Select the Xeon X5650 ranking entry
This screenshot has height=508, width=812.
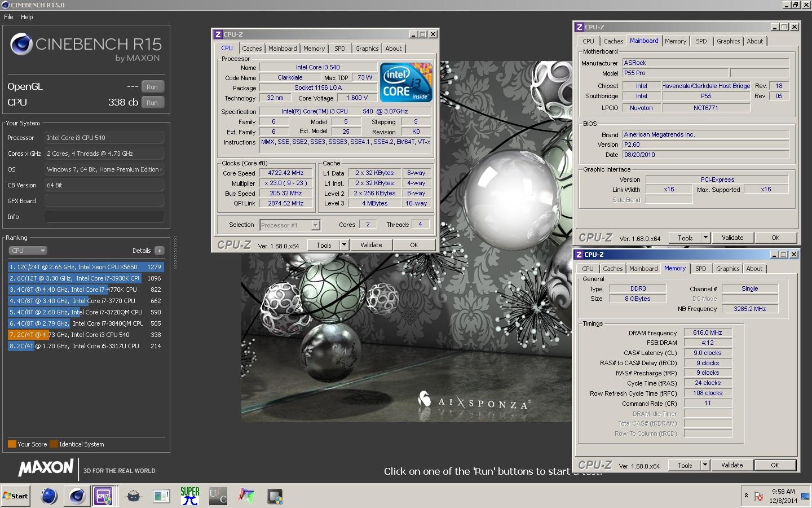pos(86,267)
